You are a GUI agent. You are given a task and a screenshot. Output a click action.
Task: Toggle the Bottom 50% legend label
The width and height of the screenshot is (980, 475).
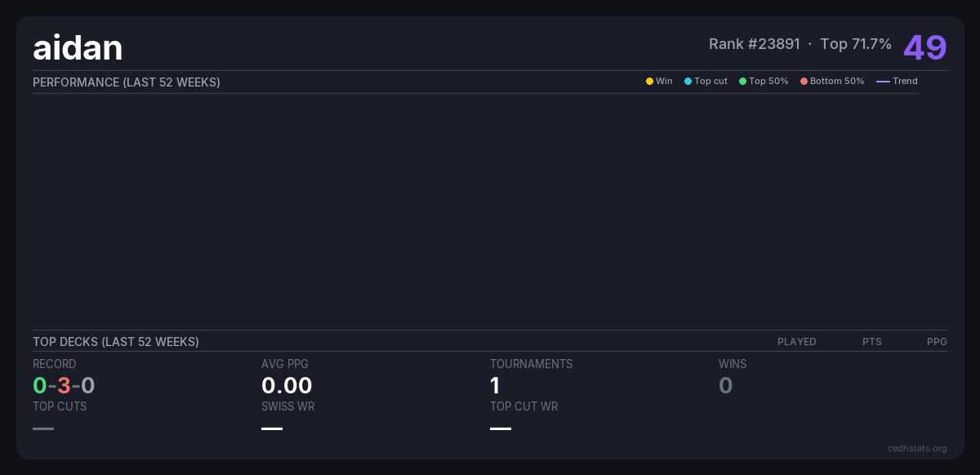836,82
